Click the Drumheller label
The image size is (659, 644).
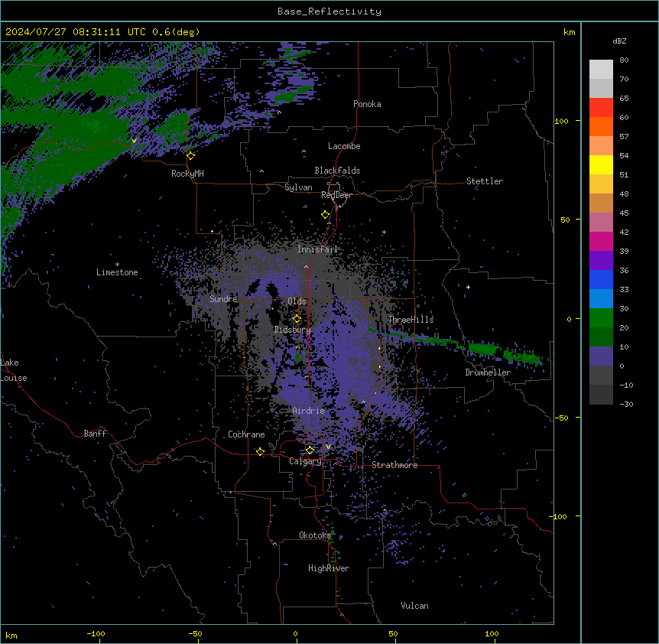coord(488,372)
